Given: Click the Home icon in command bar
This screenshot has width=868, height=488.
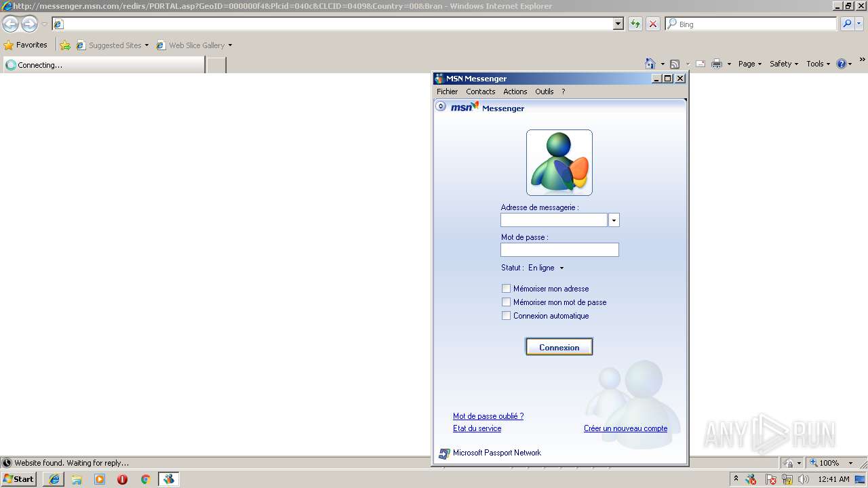Looking at the screenshot, I should (650, 64).
